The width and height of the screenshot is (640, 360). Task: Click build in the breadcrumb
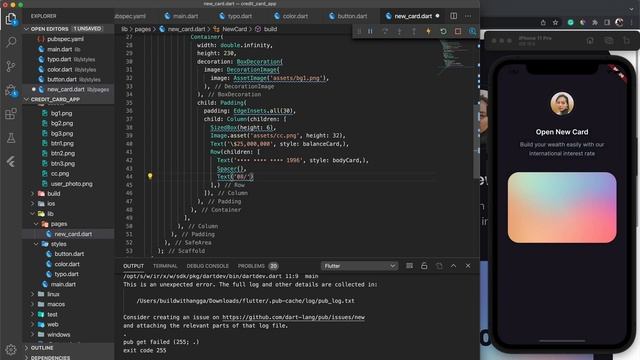click(270, 29)
